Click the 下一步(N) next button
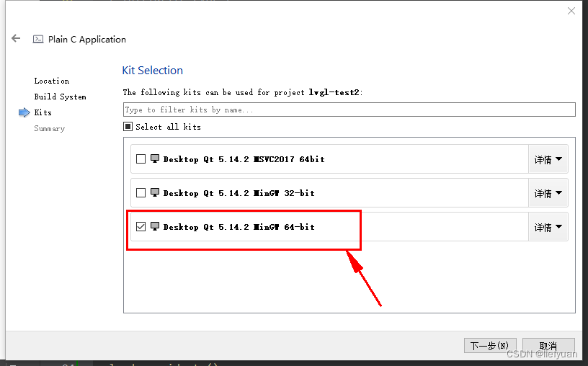The width and height of the screenshot is (588, 366). point(490,345)
